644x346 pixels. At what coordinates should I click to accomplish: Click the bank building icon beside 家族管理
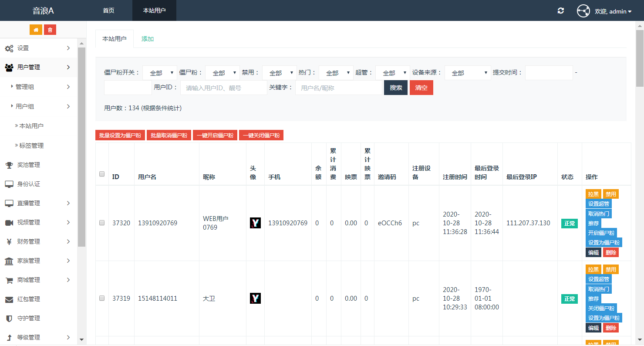pos(9,261)
